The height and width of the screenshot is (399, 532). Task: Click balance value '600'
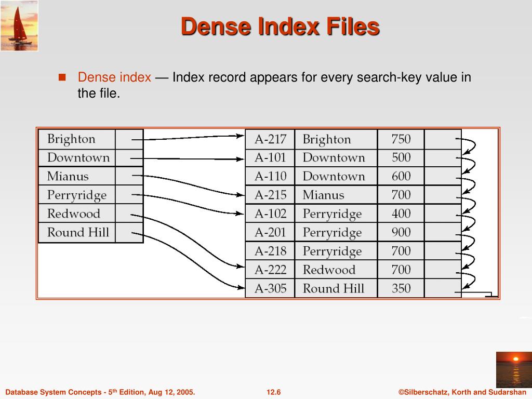[x=401, y=176]
